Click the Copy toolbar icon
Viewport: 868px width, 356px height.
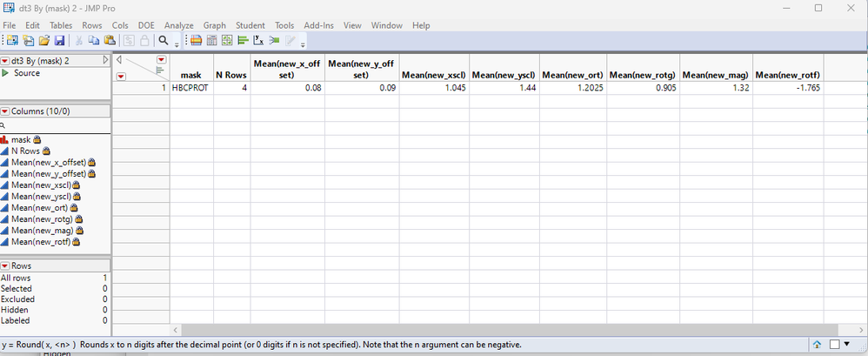click(x=94, y=40)
